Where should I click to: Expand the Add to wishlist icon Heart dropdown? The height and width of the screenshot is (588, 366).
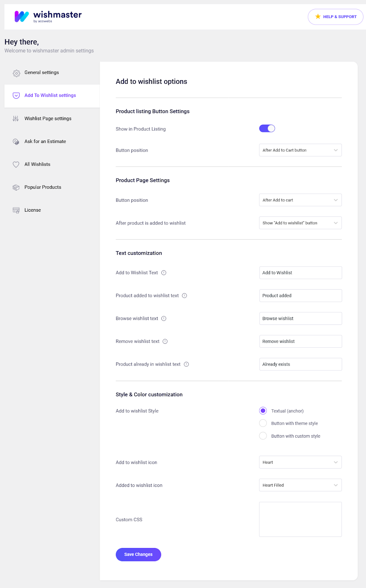pos(301,462)
